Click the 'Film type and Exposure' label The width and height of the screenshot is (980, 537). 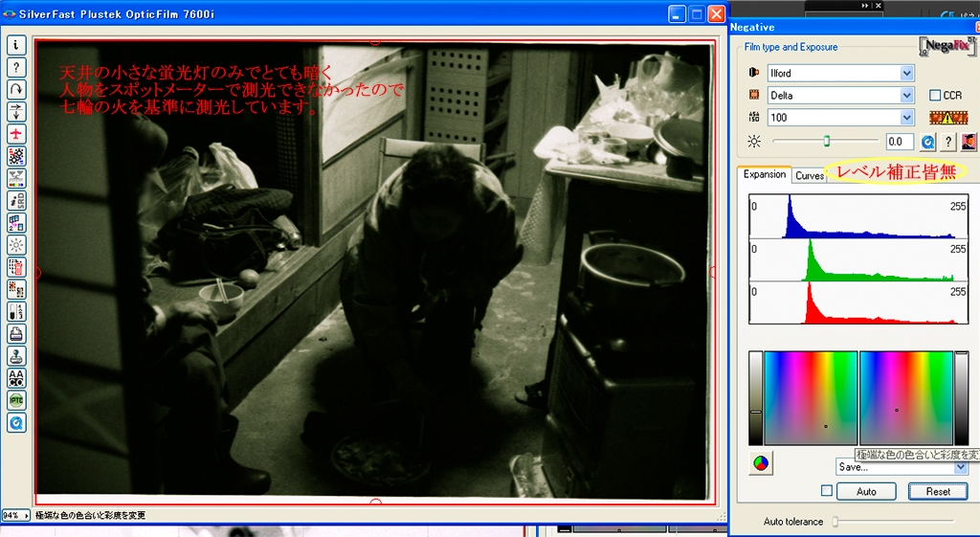click(791, 47)
